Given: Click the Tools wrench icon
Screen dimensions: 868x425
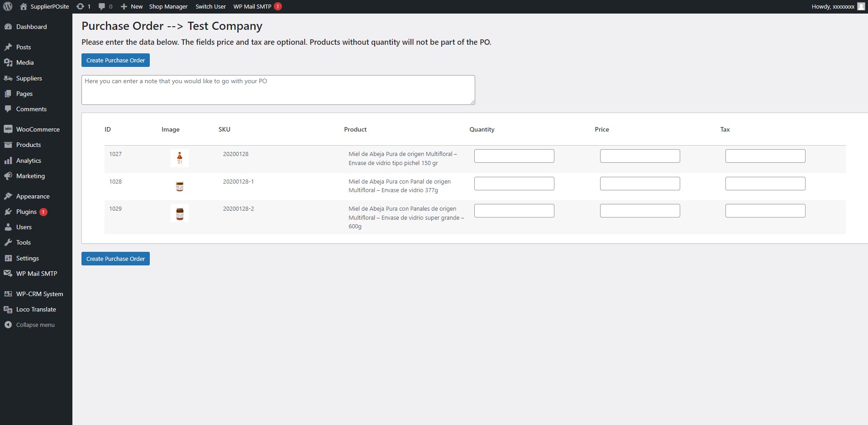Looking at the screenshot, I should (x=8, y=242).
